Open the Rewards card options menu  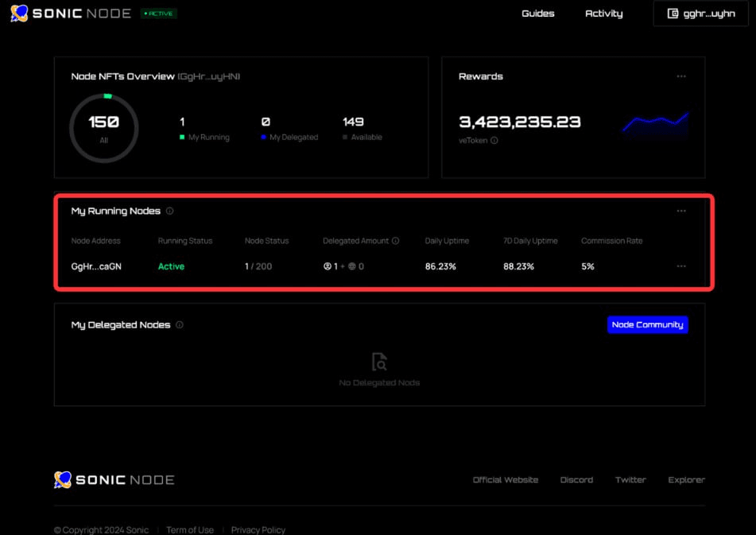coord(680,76)
